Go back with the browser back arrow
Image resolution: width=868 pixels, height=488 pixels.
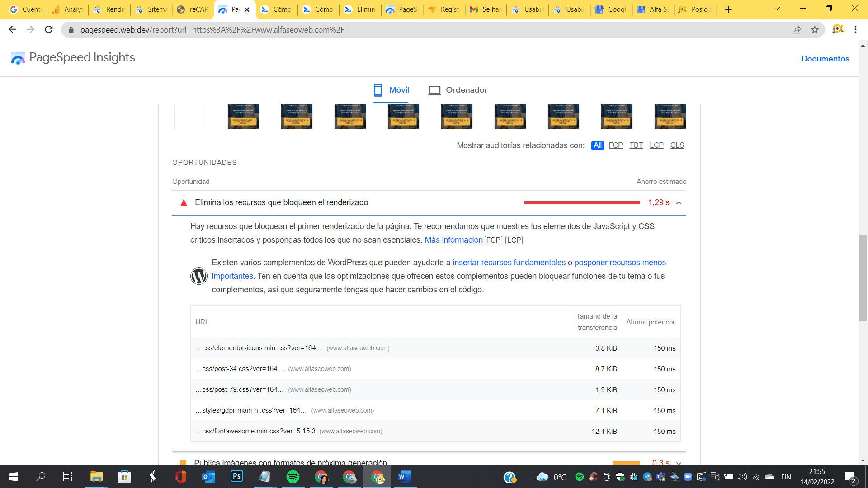point(12,29)
